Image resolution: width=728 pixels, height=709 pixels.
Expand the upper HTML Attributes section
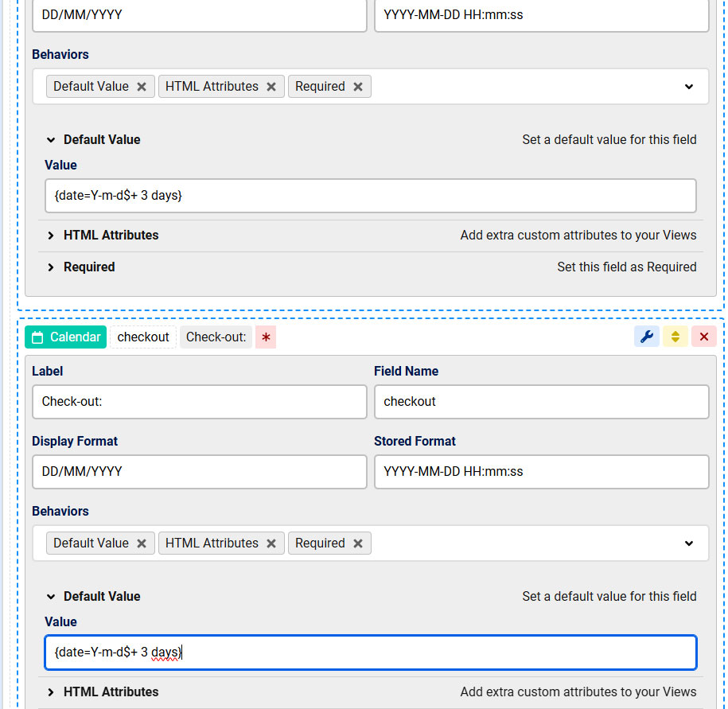click(x=51, y=236)
